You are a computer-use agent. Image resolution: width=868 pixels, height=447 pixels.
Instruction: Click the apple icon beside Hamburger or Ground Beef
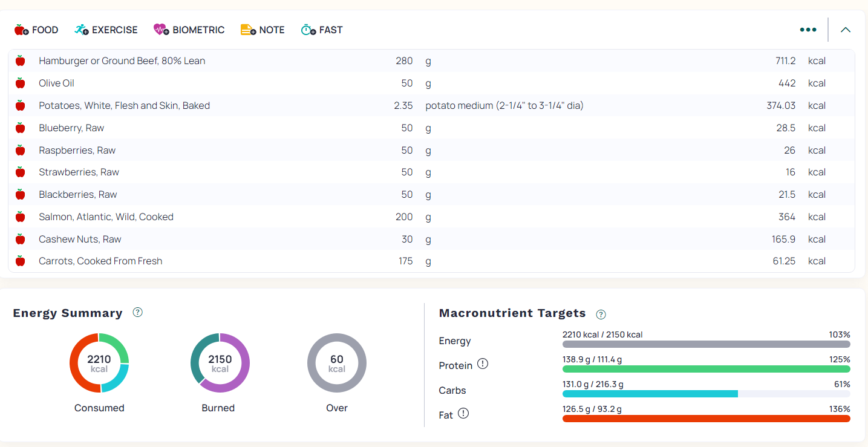point(20,60)
